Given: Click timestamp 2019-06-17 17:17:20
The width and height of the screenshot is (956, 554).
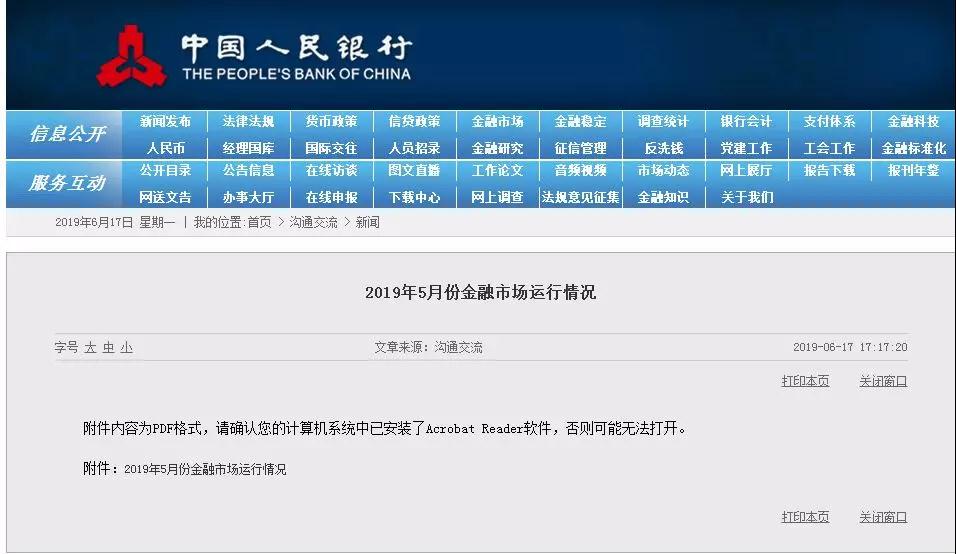Looking at the screenshot, I should [x=850, y=347].
